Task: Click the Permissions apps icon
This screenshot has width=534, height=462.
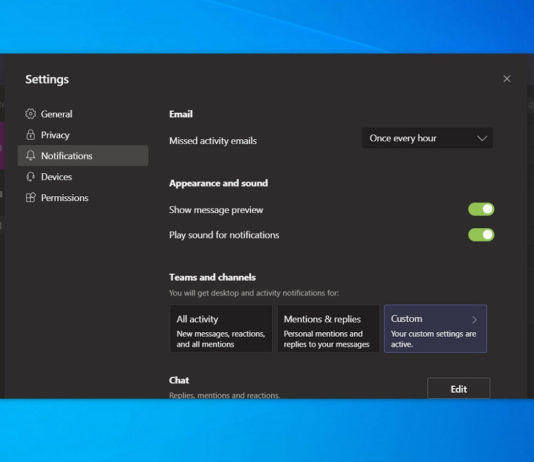Action: coord(30,197)
